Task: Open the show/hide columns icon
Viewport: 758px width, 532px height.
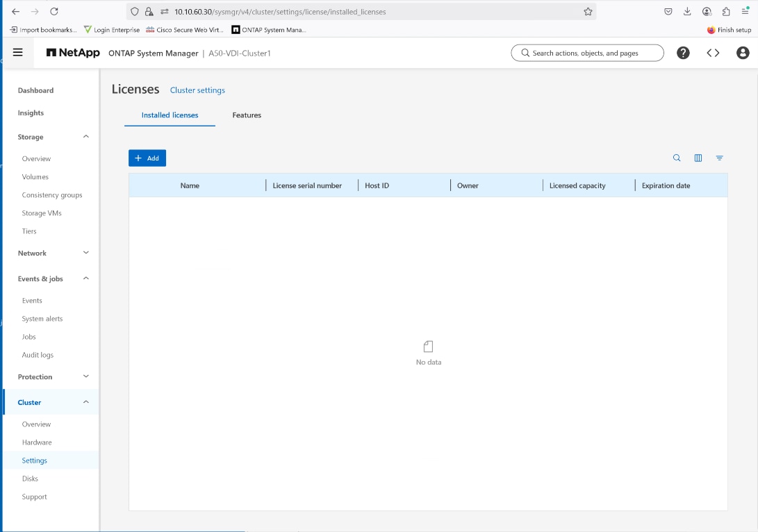Action: 698,158
